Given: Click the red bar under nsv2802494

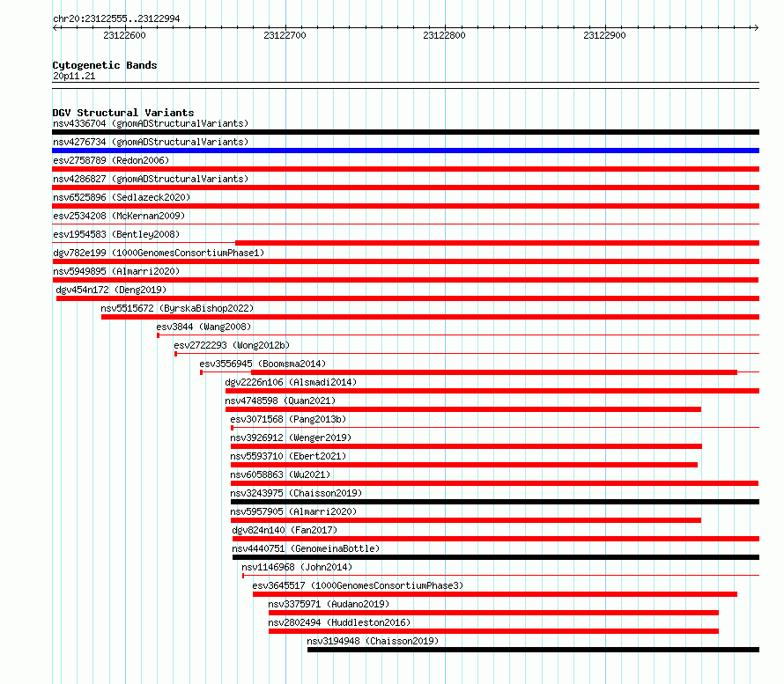Looking at the screenshot, I should pyautogui.click(x=493, y=631).
